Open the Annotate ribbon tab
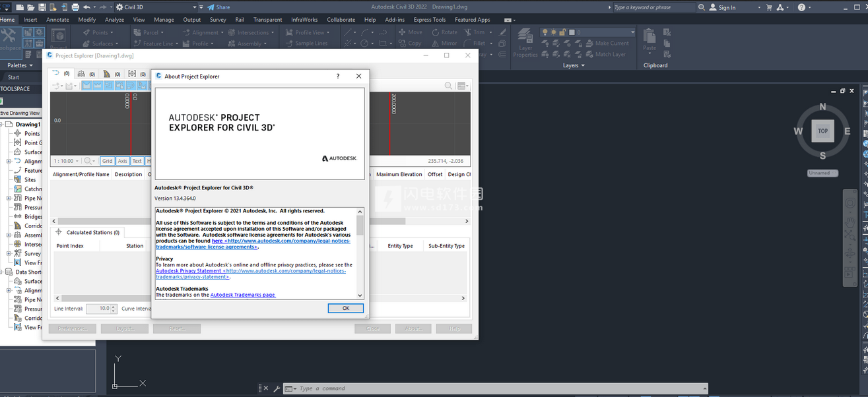868x397 pixels. pos(57,20)
